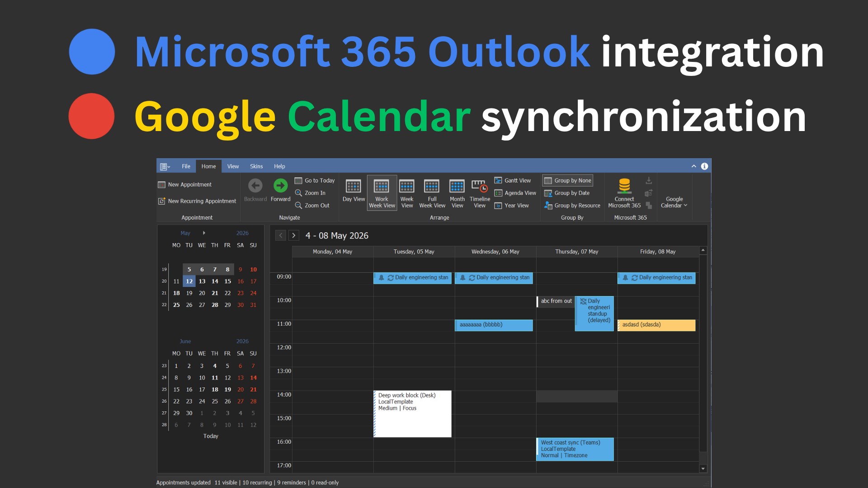Go Backward in the calendar

tap(255, 190)
